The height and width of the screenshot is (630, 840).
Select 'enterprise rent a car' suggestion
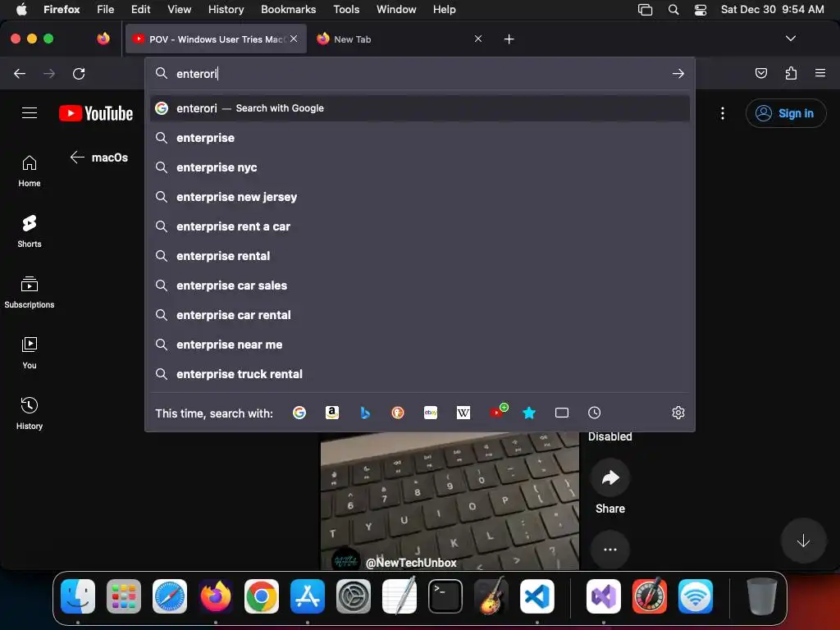click(419, 226)
